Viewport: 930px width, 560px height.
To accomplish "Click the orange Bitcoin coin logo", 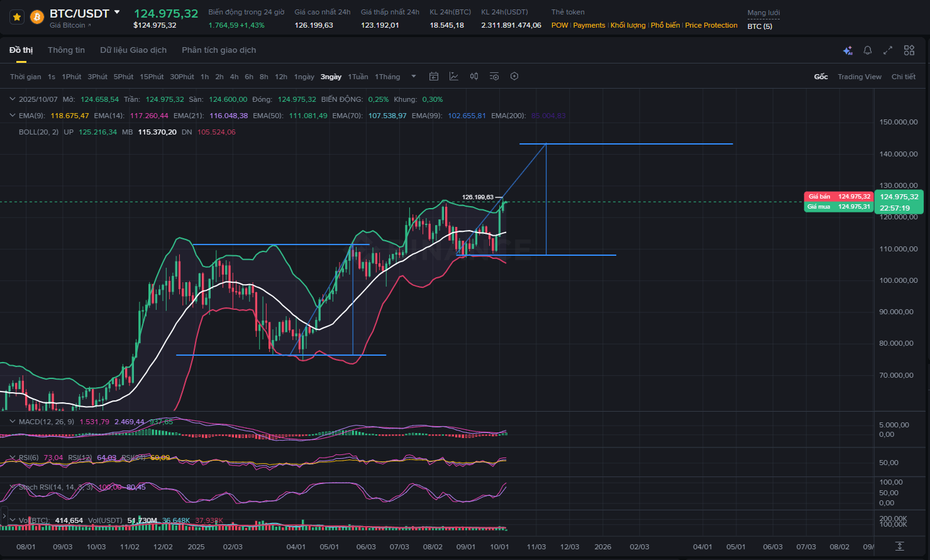I will (x=37, y=17).
